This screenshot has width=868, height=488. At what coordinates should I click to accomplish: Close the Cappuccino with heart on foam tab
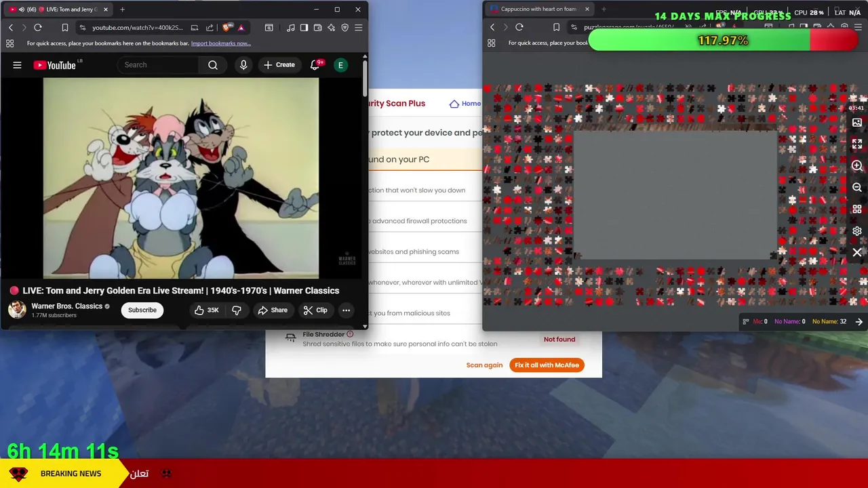[x=587, y=9]
